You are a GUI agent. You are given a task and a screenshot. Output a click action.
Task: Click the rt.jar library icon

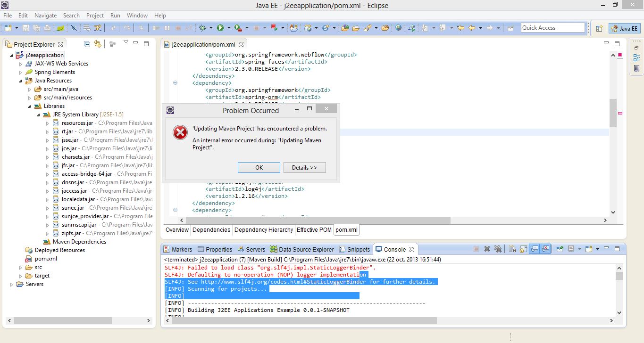56,131
